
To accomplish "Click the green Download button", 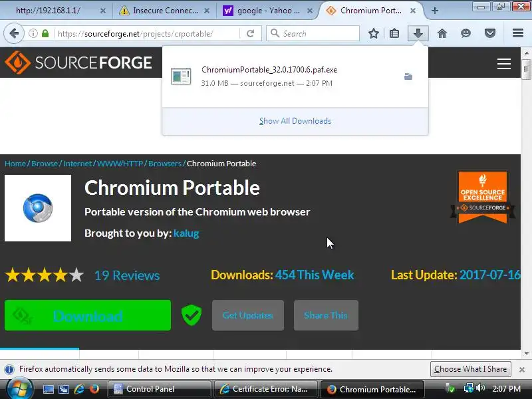I will (88, 315).
